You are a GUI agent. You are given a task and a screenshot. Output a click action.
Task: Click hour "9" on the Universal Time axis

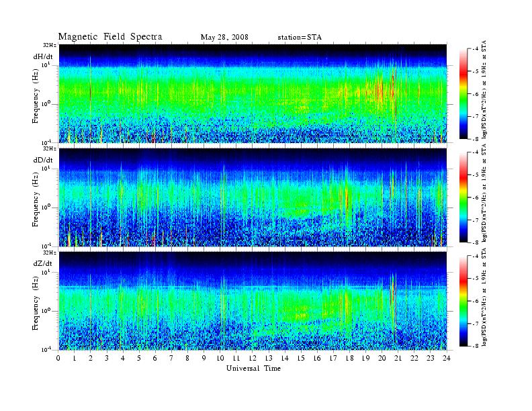(x=204, y=358)
